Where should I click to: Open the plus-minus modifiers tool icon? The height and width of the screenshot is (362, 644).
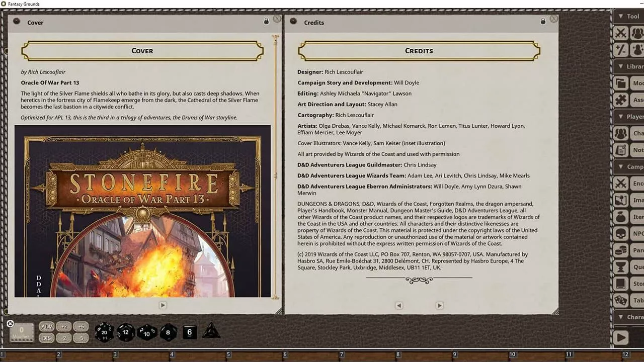coord(621,49)
